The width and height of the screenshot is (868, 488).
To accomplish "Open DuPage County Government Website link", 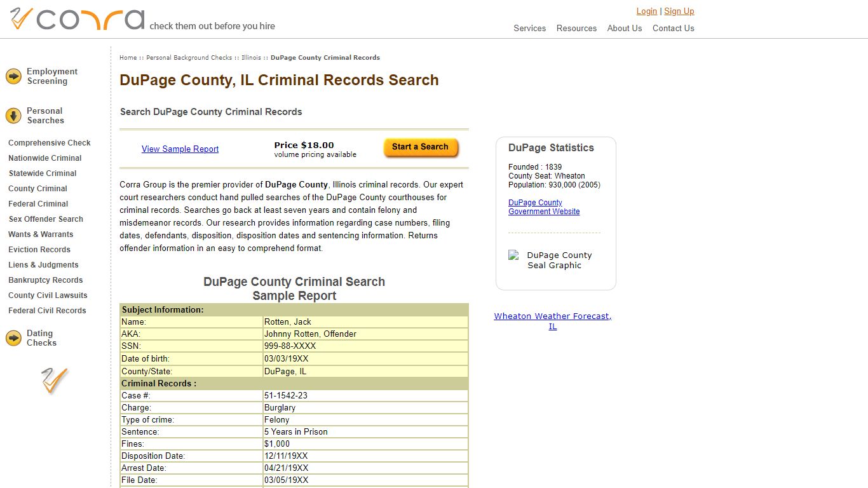I will [x=544, y=207].
